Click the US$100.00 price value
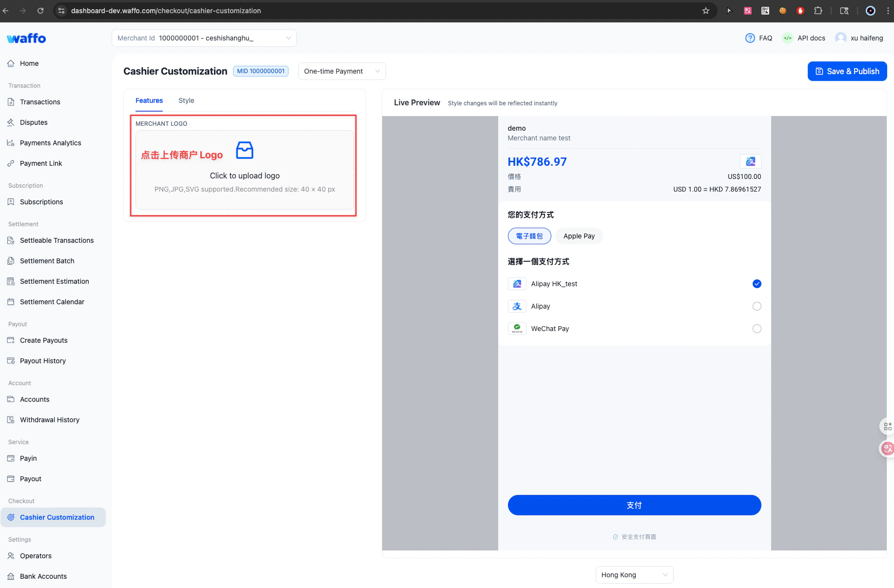This screenshot has width=894, height=588. tap(744, 176)
